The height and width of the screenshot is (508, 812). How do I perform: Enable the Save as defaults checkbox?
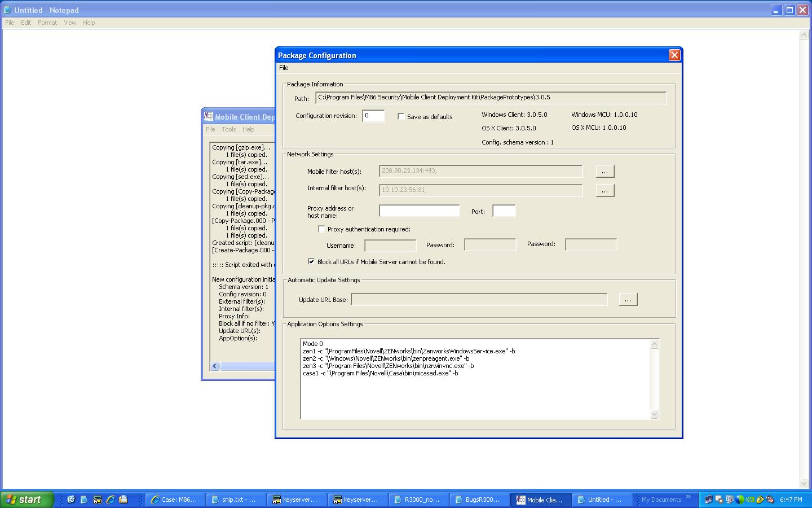[x=401, y=117]
